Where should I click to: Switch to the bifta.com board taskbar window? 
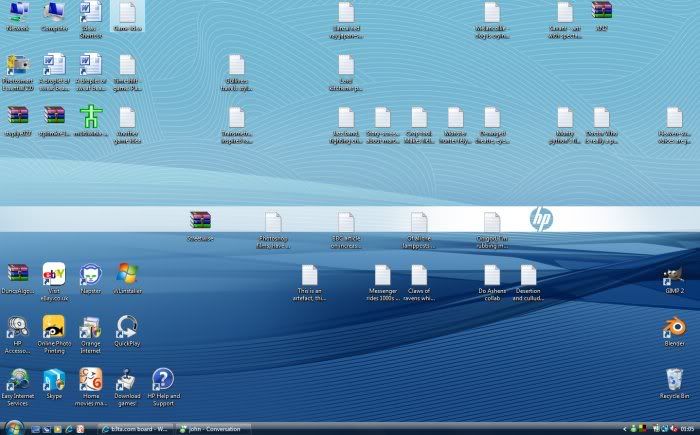(135, 429)
